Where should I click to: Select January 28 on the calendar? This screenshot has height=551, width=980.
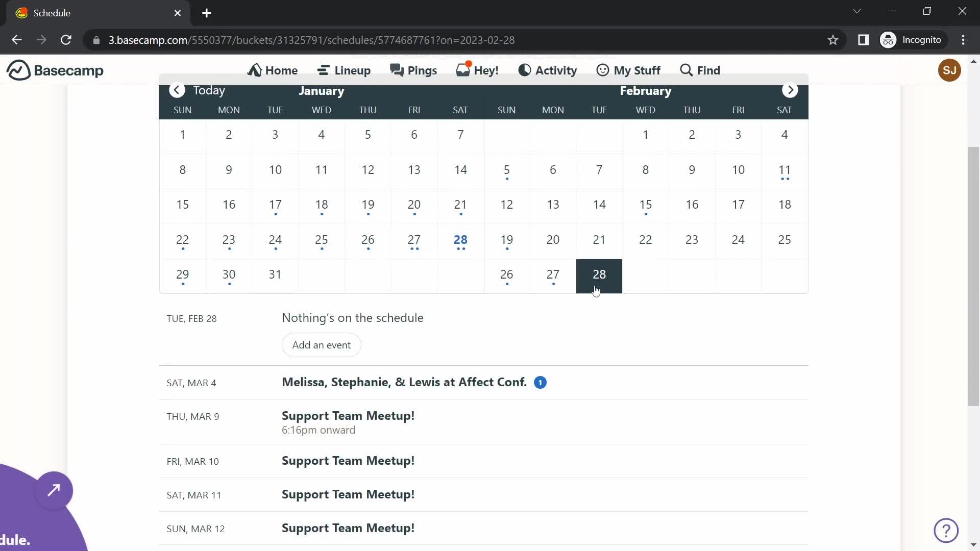[460, 239]
